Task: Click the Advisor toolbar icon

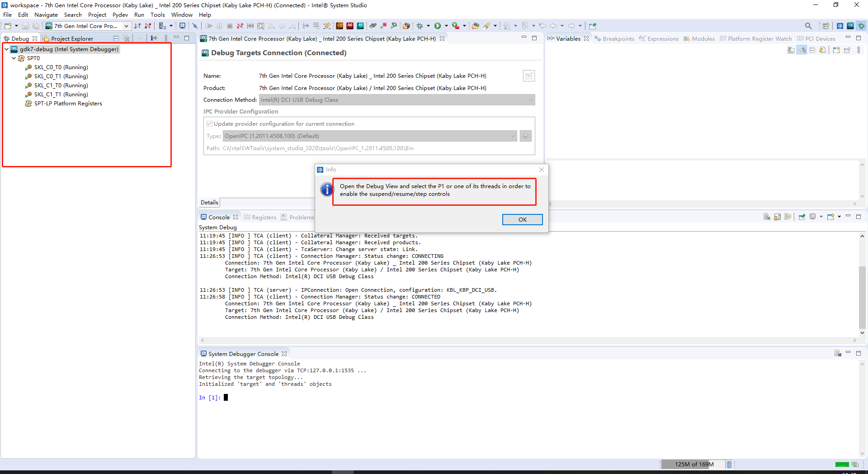Action: (350, 26)
